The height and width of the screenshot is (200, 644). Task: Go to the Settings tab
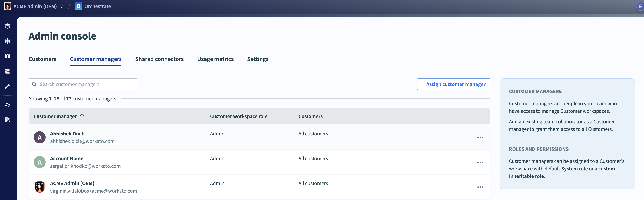point(257,59)
